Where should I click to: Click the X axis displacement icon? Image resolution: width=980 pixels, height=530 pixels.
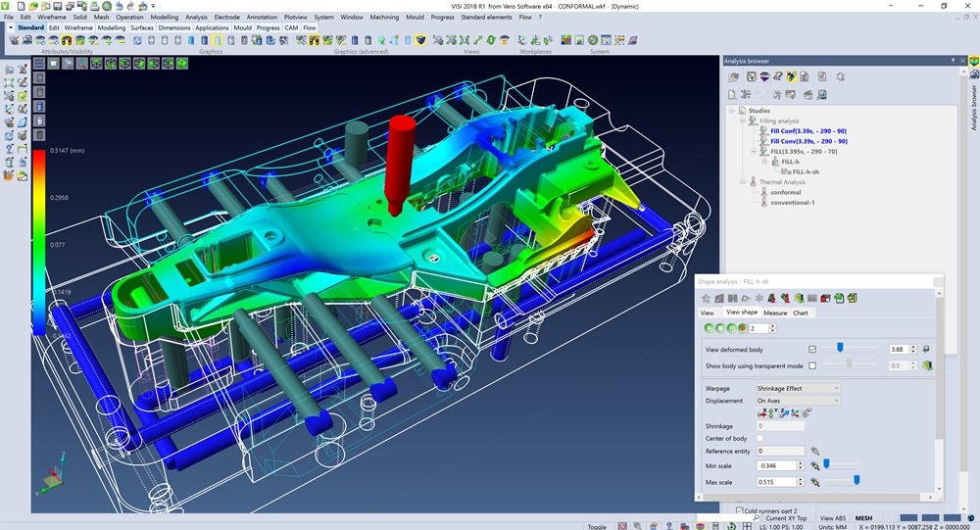(x=762, y=413)
